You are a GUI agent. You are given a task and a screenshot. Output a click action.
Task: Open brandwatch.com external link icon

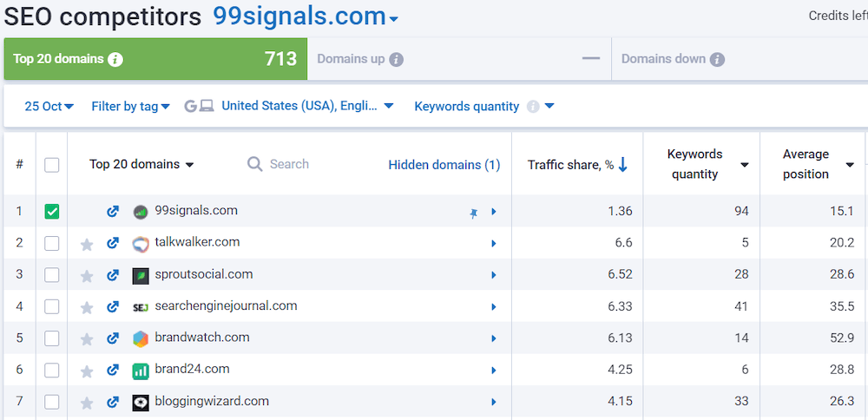coord(112,339)
